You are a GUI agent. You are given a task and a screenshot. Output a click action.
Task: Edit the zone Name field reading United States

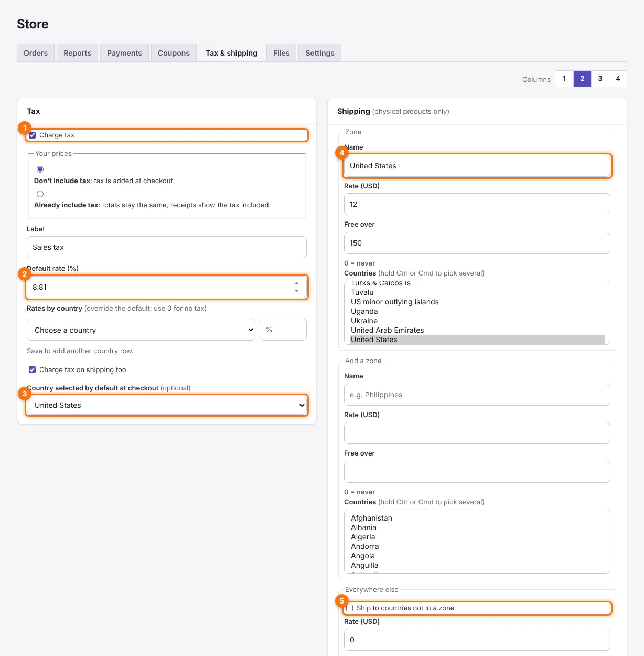point(477,166)
